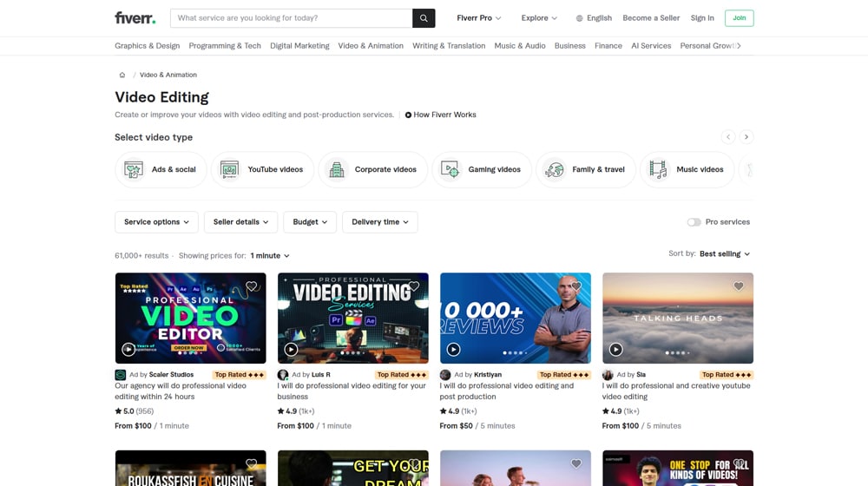This screenshot has width=868, height=486.
Task: Open the Video & Animation category
Action: click(371, 46)
